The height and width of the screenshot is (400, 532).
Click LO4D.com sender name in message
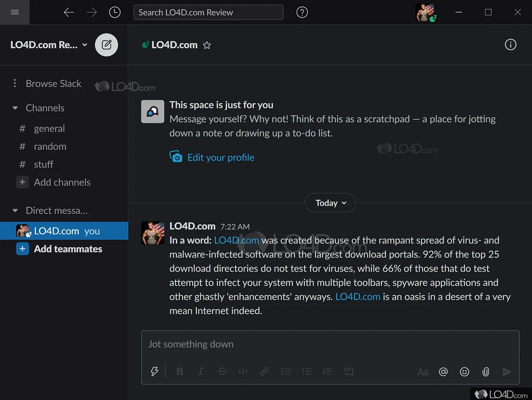(192, 226)
